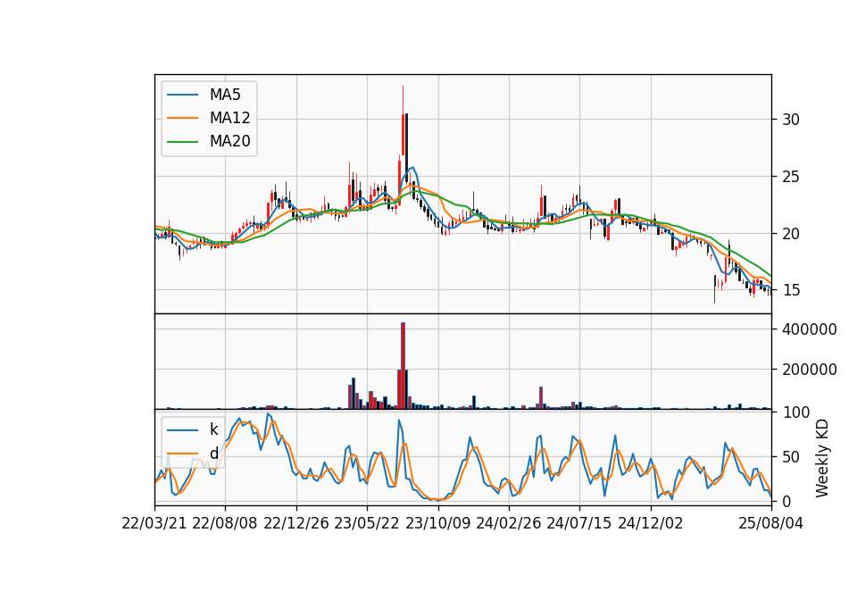Click the MA12 legend label
The width and height of the screenshot is (857, 616).
coord(229,118)
